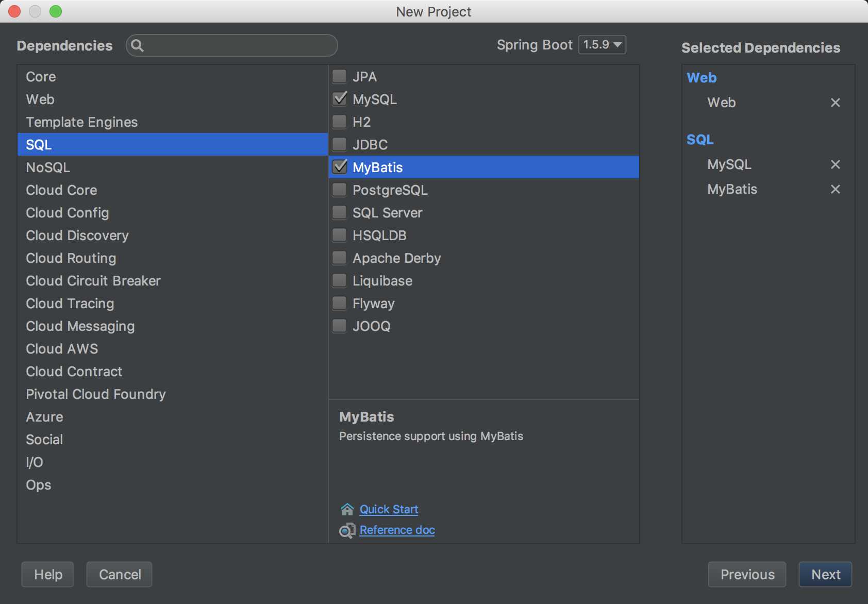Proceed with the Next button
This screenshot has height=604, width=868.
pyautogui.click(x=825, y=574)
